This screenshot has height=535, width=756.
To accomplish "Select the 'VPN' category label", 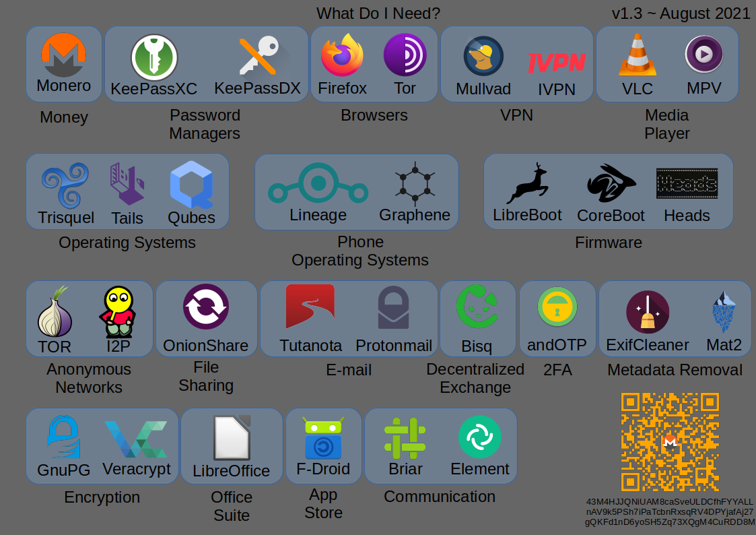I will coord(516,115).
